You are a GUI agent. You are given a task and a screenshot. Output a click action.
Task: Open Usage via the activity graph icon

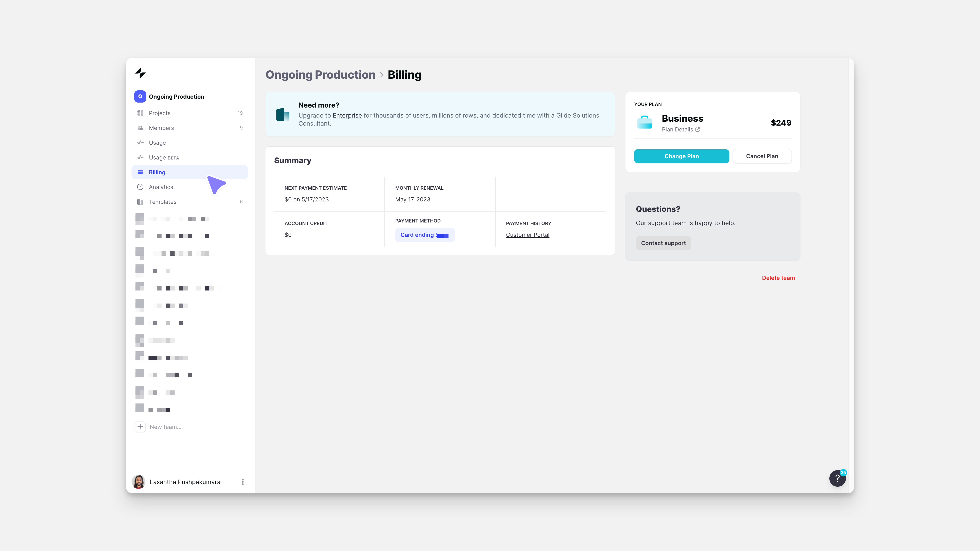pyautogui.click(x=140, y=143)
